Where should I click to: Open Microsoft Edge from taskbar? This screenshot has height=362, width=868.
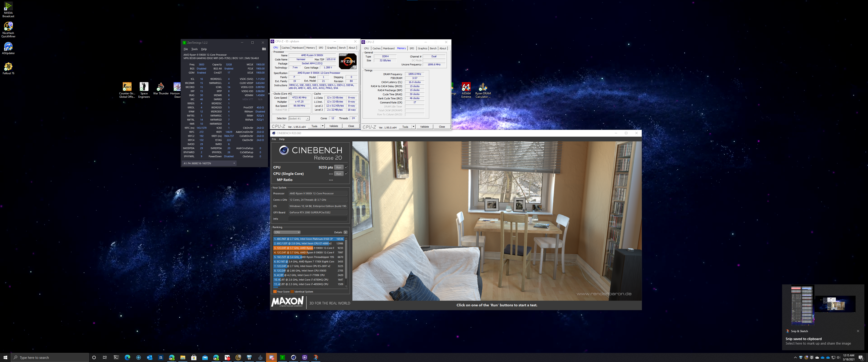pos(127,357)
